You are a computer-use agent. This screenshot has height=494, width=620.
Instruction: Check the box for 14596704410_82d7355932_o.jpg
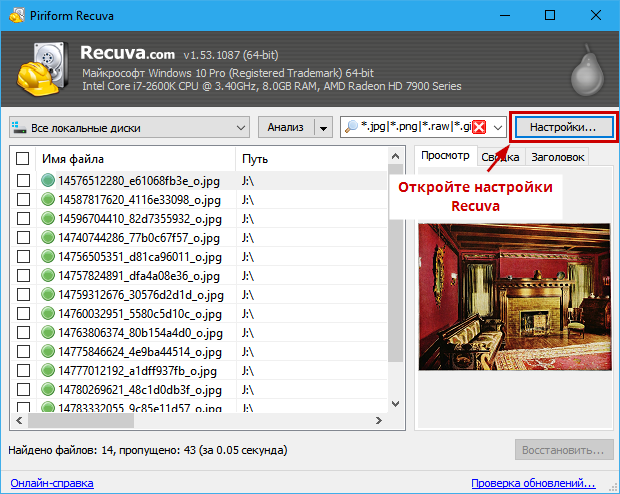[23, 218]
